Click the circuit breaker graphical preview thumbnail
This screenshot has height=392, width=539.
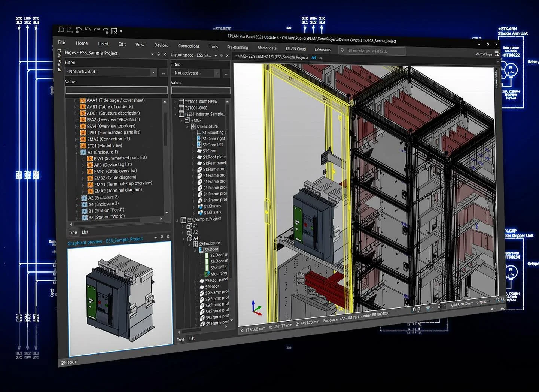click(x=120, y=298)
